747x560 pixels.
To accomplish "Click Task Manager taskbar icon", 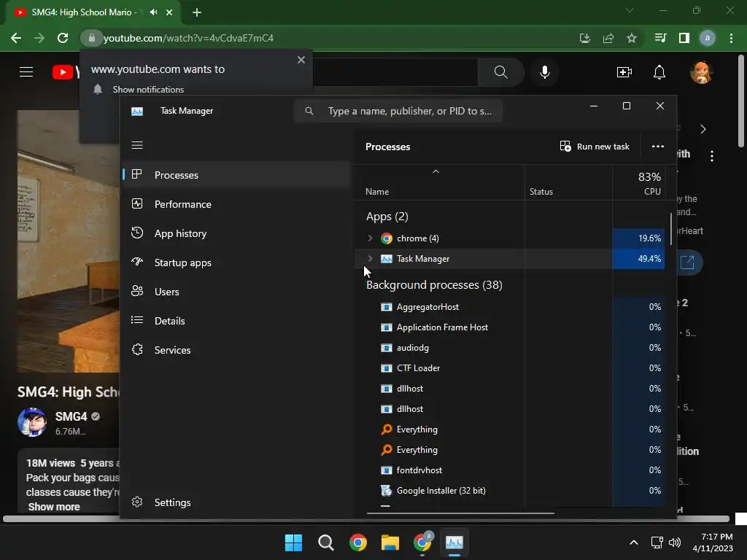I will (454, 542).
